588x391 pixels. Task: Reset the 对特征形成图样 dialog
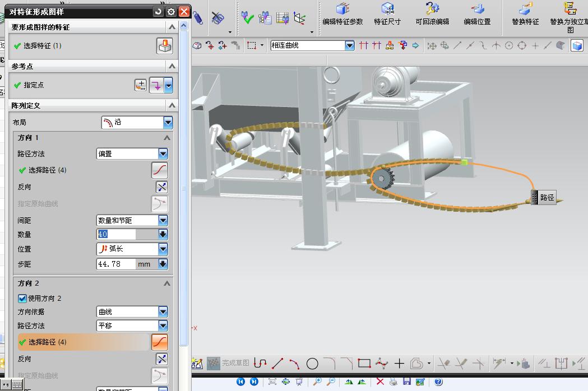click(x=158, y=12)
